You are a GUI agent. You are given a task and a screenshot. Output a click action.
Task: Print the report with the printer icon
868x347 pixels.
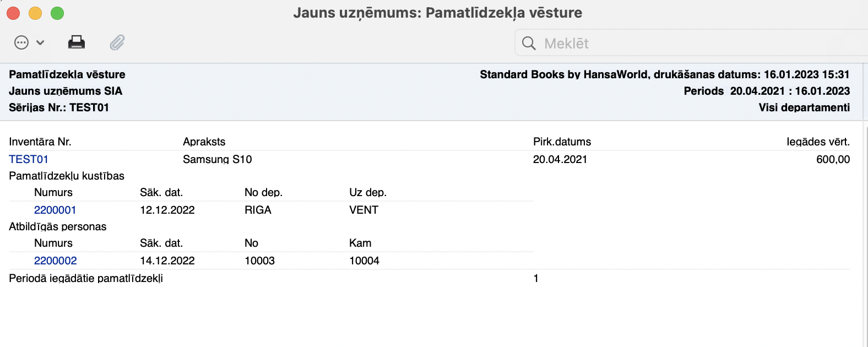coord(77,42)
